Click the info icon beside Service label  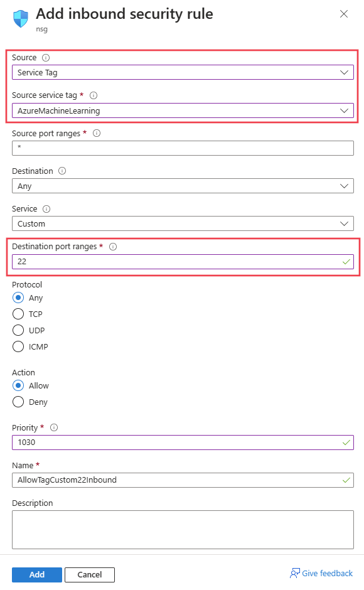pyautogui.click(x=46, y=209)
